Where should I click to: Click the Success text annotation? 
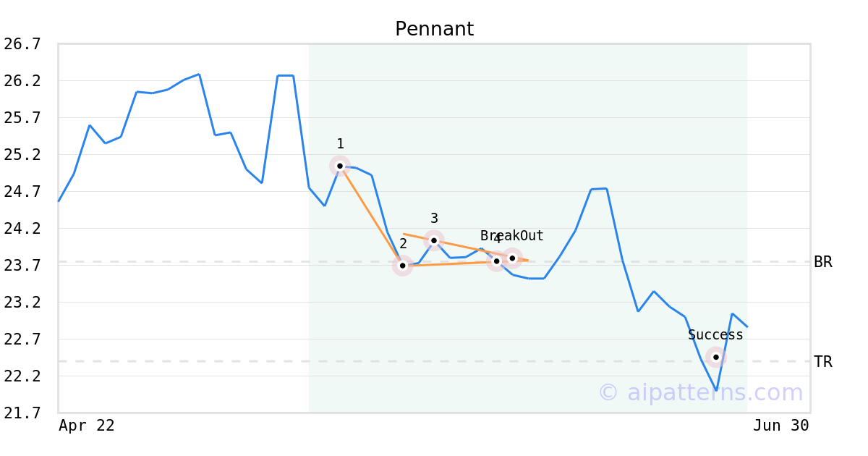(x=715, y=335)
